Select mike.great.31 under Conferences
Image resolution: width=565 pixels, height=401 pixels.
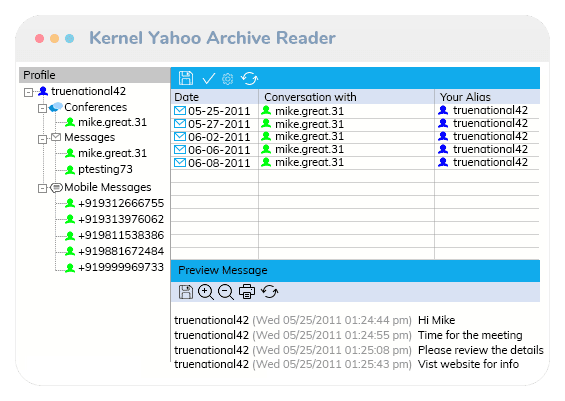(112, 122)
